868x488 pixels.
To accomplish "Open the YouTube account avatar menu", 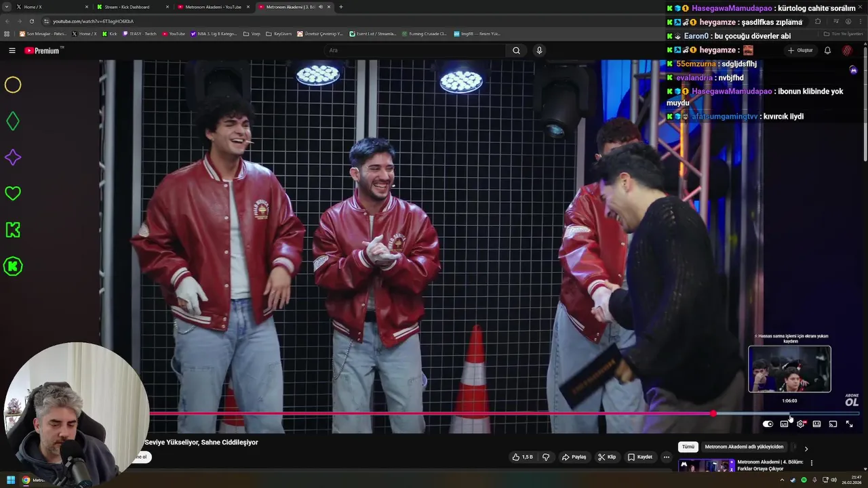I will click(847, 50).
